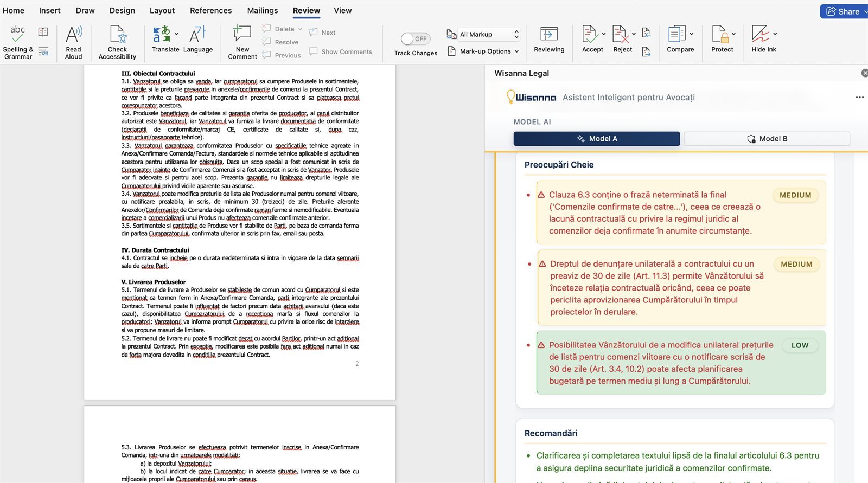Viewport: 868px width, 483px height.
Task: Go to Next comment
Action: point(322,33)
